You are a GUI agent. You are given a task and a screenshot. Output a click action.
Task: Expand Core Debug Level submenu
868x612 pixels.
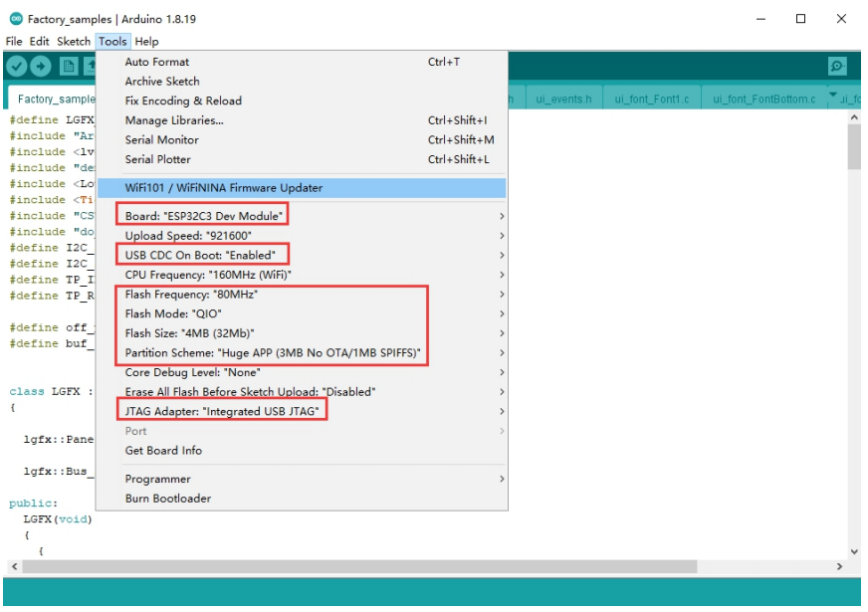[x=302, y=372]
